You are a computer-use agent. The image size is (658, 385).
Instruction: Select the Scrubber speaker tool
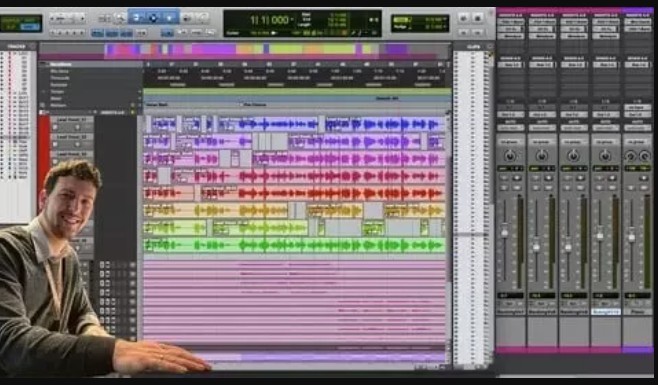click(x=187, y=18)
